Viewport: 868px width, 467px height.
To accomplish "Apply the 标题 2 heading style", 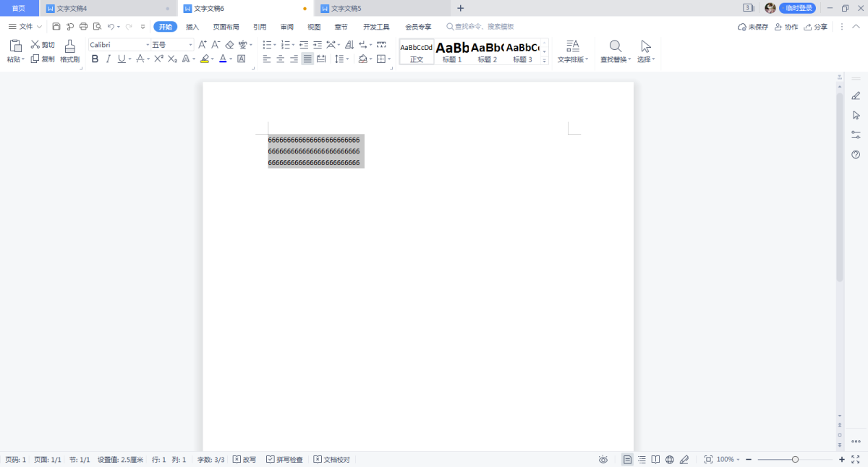I will coord(488,52).
